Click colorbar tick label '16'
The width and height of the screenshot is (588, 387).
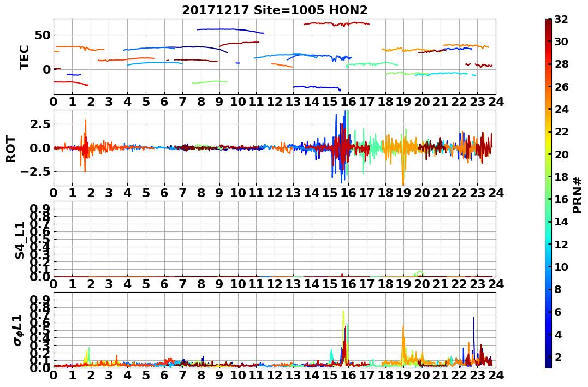pos(561,199)
